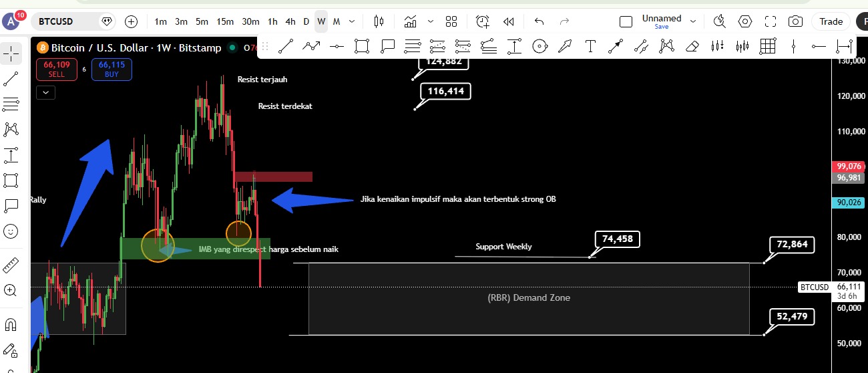Open the Alert creation clock icon
Viewport: 868px width, 373px height.
pyautogui.click(x=483, y=21)
